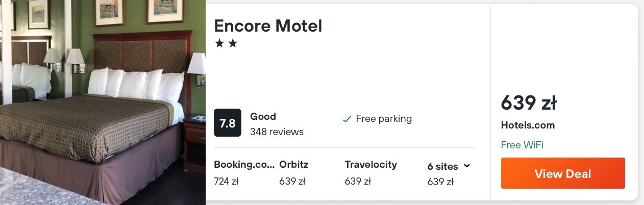Click the second star rating icon
644x205 pixels.
point(233,43)
